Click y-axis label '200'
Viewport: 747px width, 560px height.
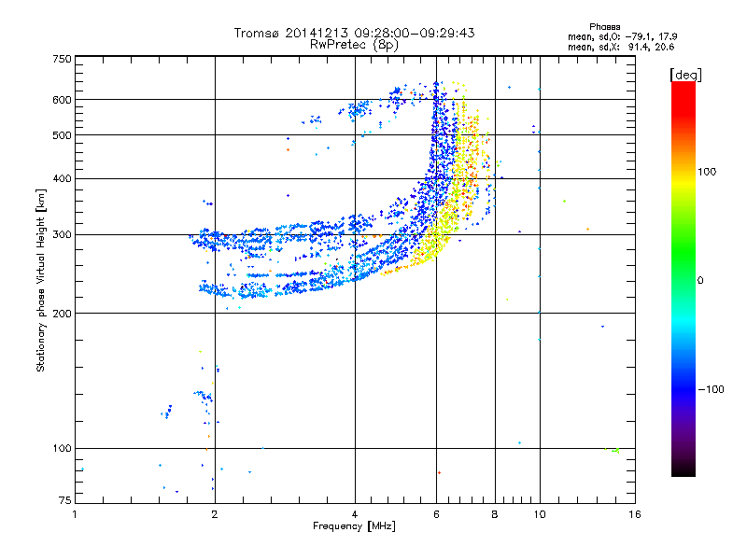coord(62,314)
